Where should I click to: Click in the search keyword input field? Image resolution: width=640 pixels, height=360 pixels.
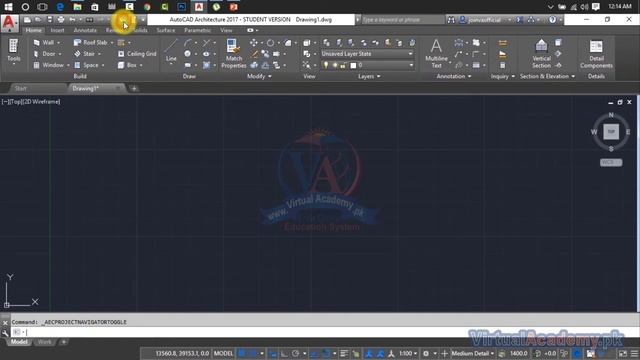pos(402,20)
